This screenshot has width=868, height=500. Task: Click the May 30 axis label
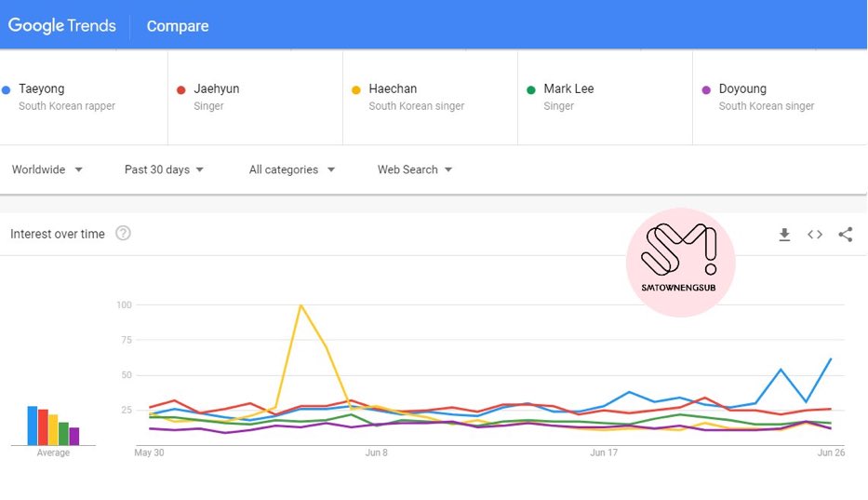tap(149, 453)
